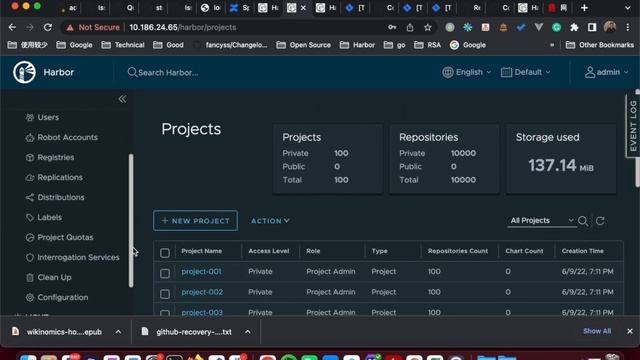This screenshot has width=640, height=360.
Task: Open the project-001 link
Action: click(x=201, y=271)
